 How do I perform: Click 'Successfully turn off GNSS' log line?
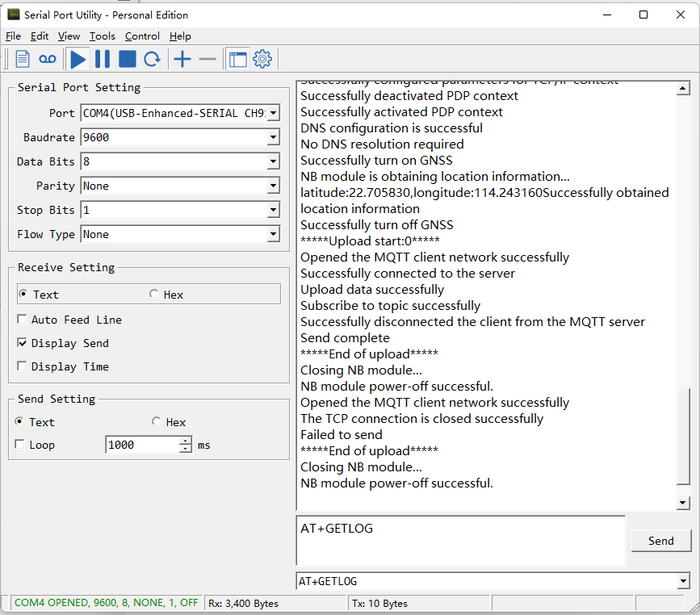pos(377,225)
